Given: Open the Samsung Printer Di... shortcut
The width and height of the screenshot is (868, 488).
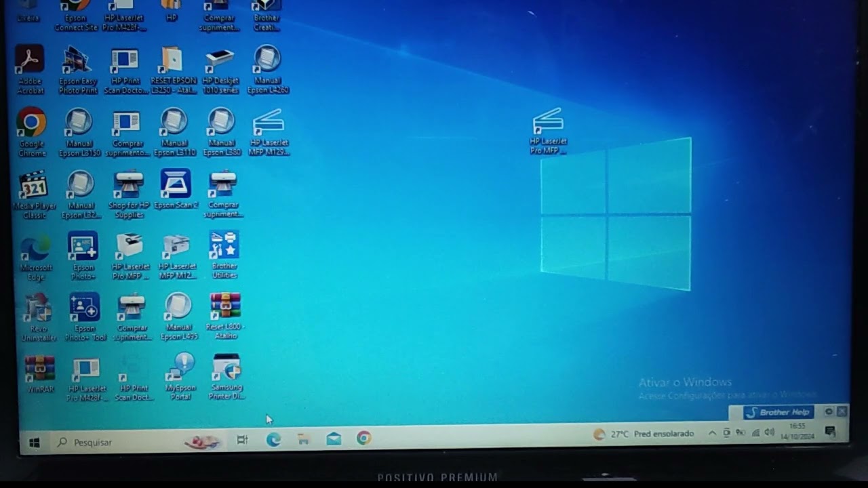Looking at the screenshot, I should tap(226, 375).
